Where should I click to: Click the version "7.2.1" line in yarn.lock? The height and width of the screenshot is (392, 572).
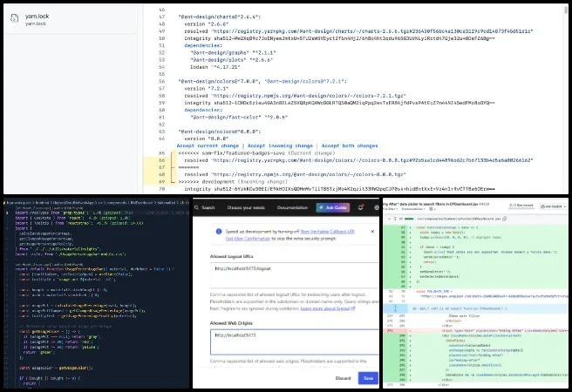point(206,89)
